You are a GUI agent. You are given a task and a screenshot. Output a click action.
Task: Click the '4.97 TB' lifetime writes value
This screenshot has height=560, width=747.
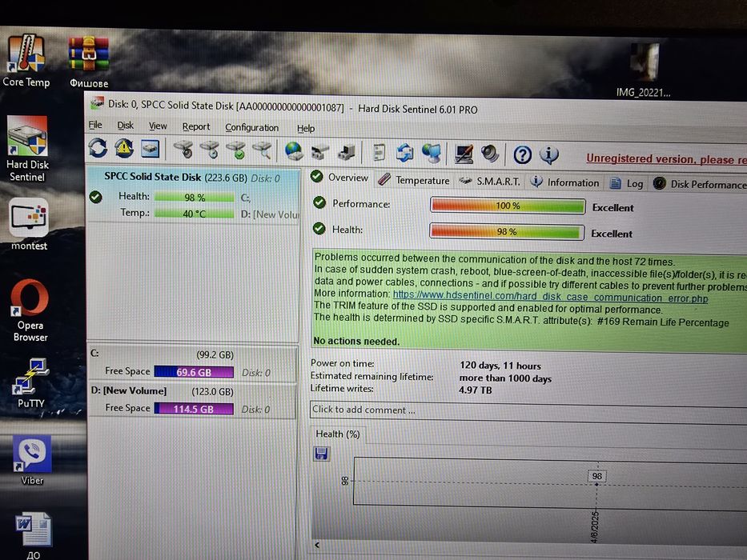(475, 390)
